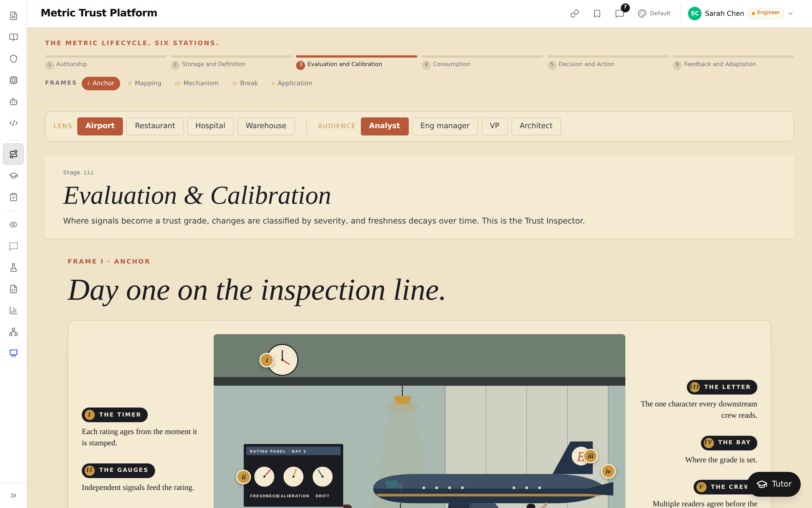
Task: Switch audience to Architect
Action: tap(536, 126)
